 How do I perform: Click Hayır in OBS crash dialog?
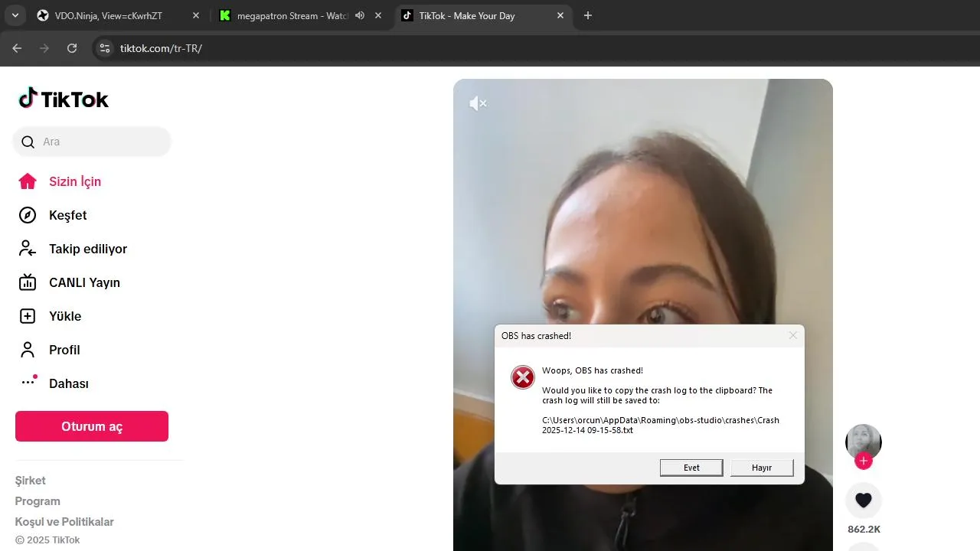(x=762, y=468)
